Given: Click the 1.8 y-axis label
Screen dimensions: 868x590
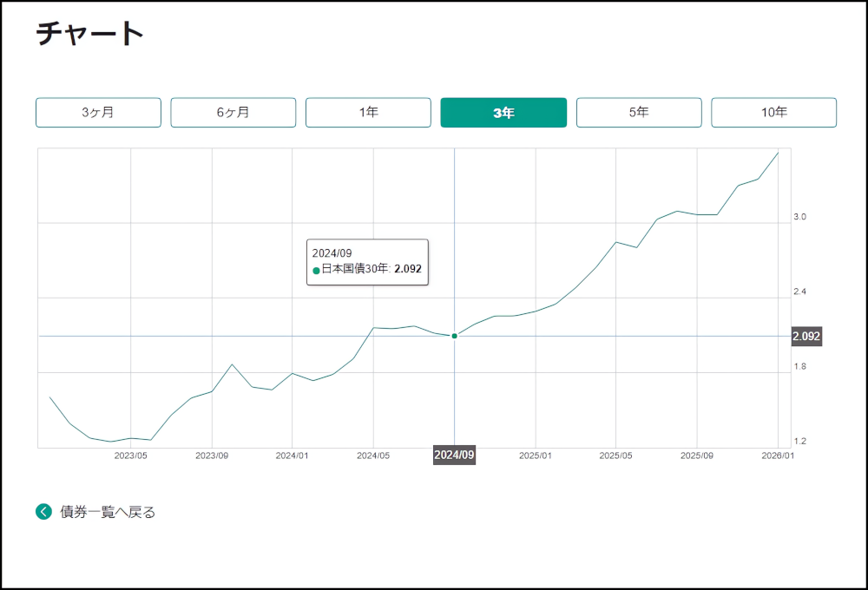Looking at the screenshot, I should pos(799,367).
